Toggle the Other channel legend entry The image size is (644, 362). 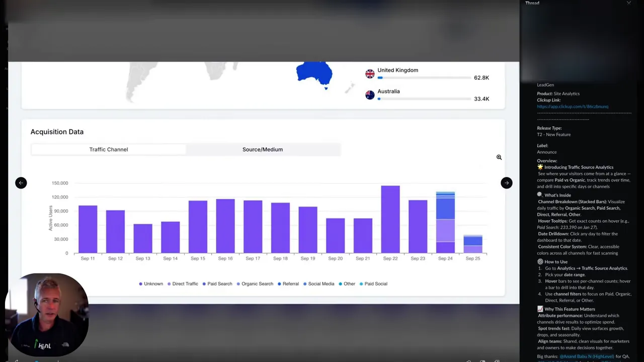[340, 284]
